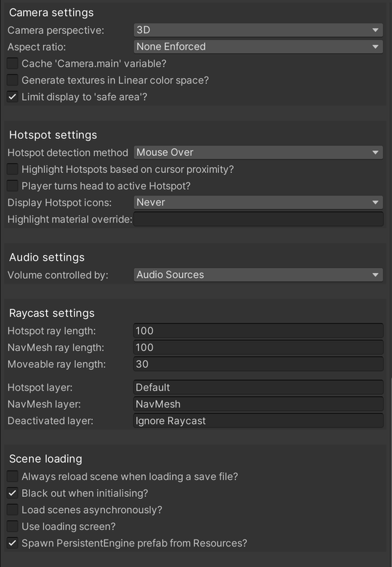Tick Generate textures in Linear color space
The width and height of the screenshot is (392, 567).
click(13, 80)
